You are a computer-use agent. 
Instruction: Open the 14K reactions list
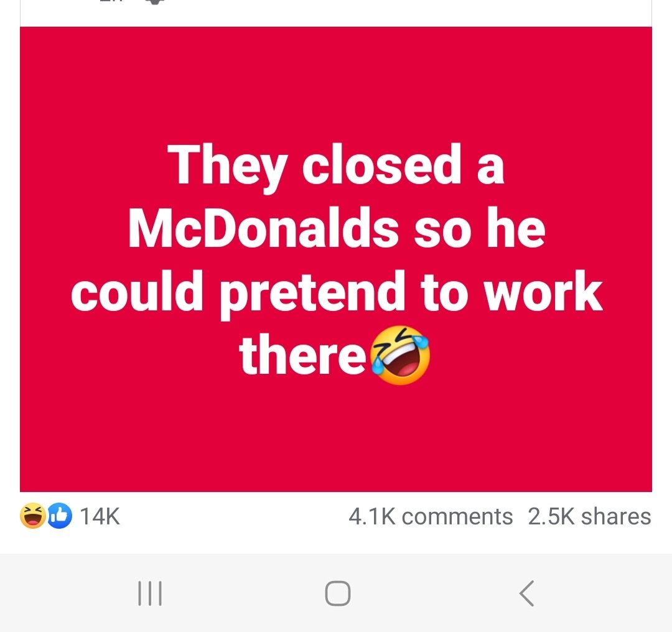click(100, 516)
